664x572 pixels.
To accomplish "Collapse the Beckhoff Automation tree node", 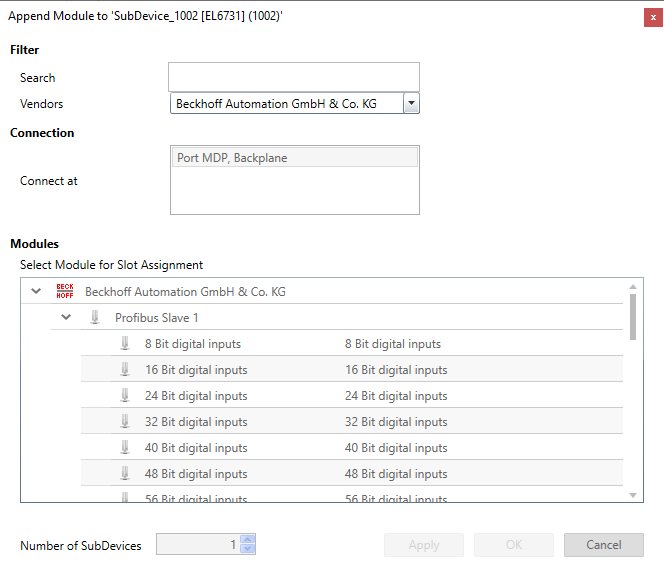I will coord(37,292).
